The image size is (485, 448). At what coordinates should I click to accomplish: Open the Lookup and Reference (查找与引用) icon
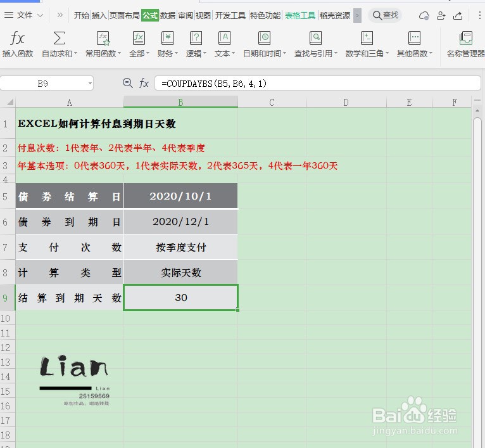coord(315,39)
